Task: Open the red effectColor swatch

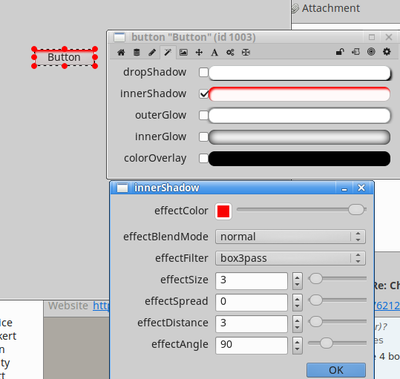Action: tap(223, 211)
